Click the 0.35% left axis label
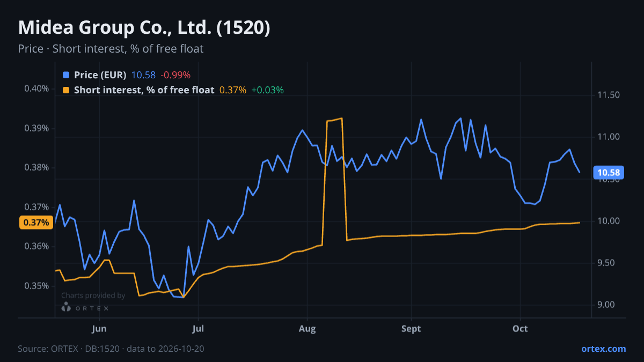644x362 pixels. point(36,286)
